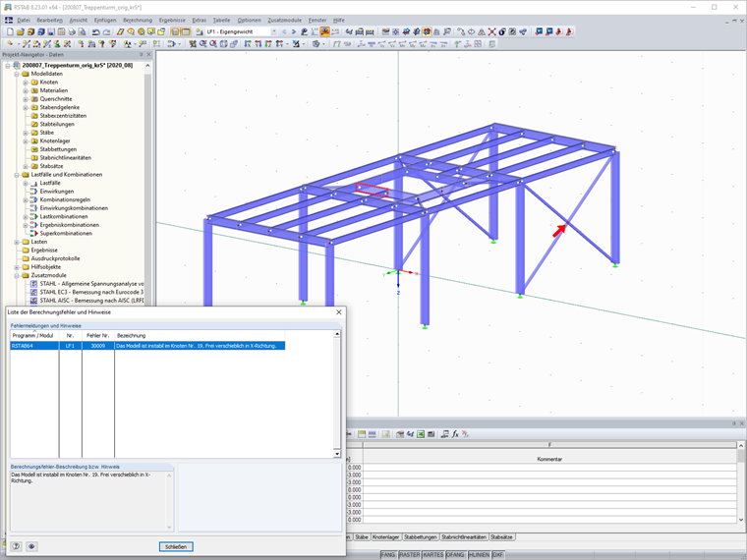Switch to the Knotenlager table tab
Image resolution: width=747 pixels, height=560 pixels.
coord(386,536)
